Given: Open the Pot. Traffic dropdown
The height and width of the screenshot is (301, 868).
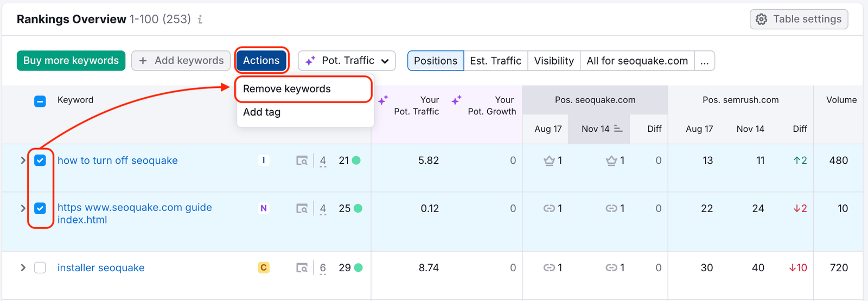Looking at the screenshot, I should (x=347, y=61).
